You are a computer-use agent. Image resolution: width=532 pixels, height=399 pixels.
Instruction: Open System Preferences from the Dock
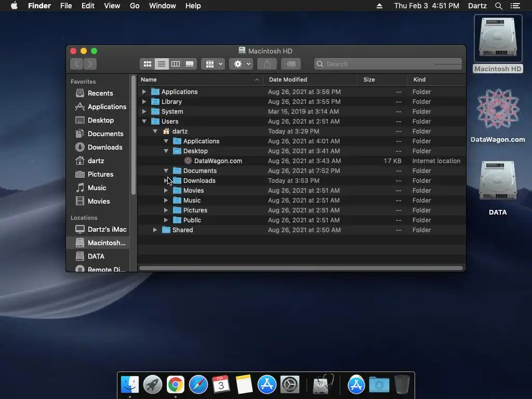(289, 385)
